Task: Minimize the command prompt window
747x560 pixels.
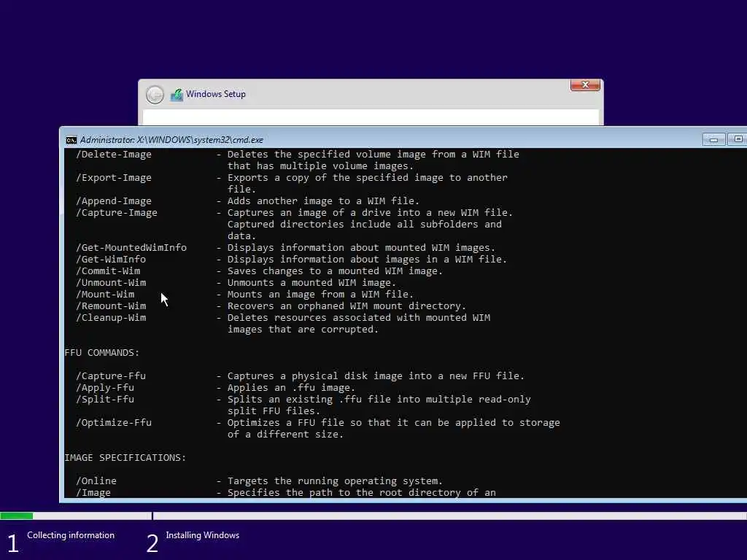Action: 713,139
